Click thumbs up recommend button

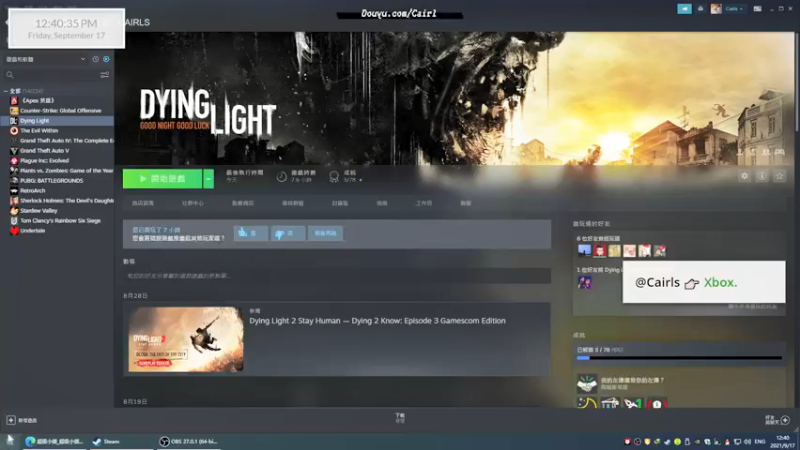(x=251, y=233)
